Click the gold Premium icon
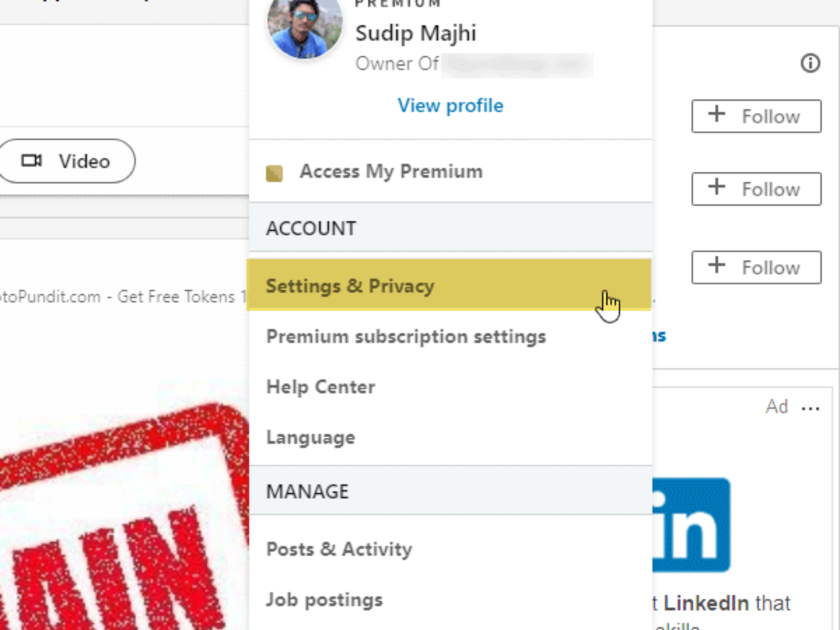 tap(274, 173)
